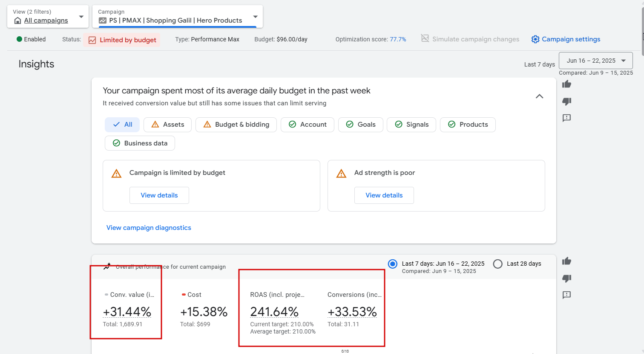The image size is (644, 354).
Task: Click Simulate campaign changes icon
Action: [425, 38]
